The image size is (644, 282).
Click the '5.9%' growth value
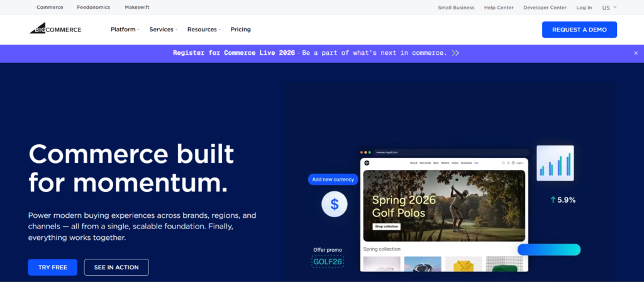[567, 200]
